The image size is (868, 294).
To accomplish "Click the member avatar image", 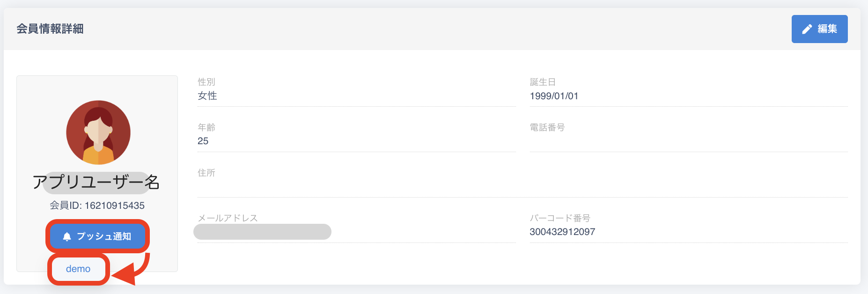I will (98, 132).
